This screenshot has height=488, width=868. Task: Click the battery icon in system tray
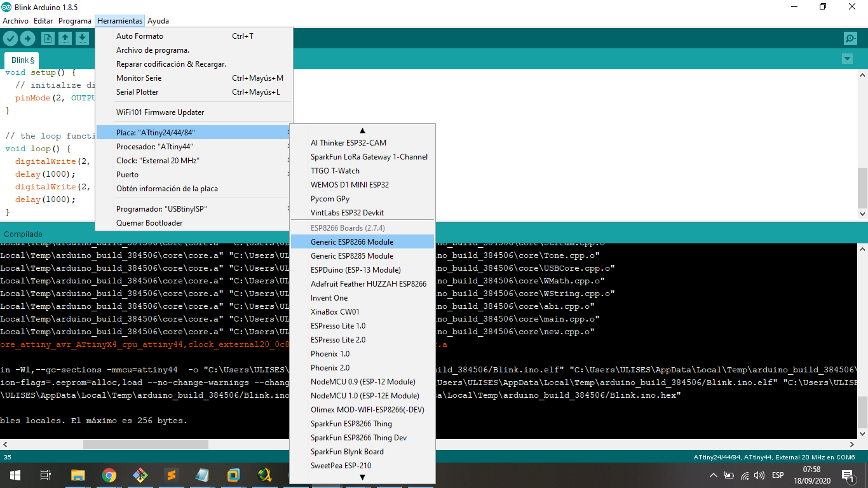[729, 475]
